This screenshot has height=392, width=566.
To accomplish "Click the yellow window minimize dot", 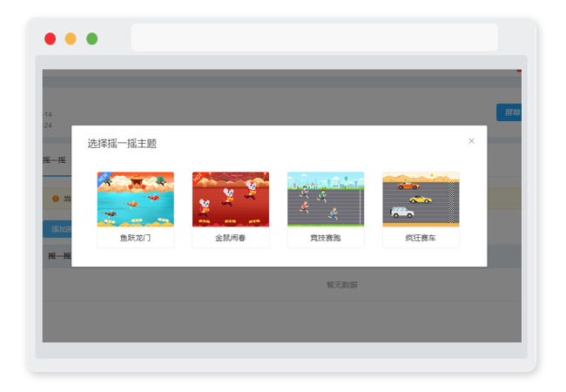I will point(71,38).
